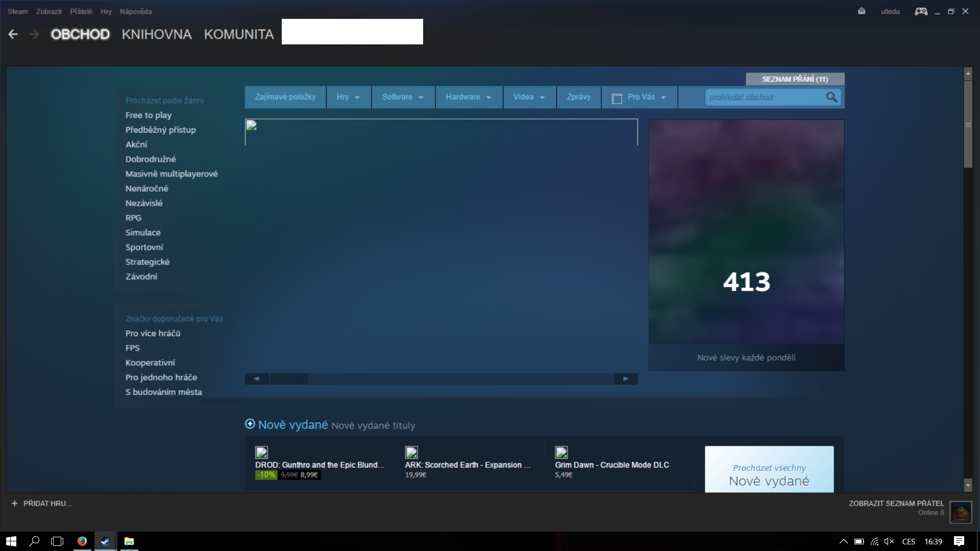Viewport: 980px width, 551px height.
Task: Open the Wi-Fi network tray icon
Action: point(875,541)
